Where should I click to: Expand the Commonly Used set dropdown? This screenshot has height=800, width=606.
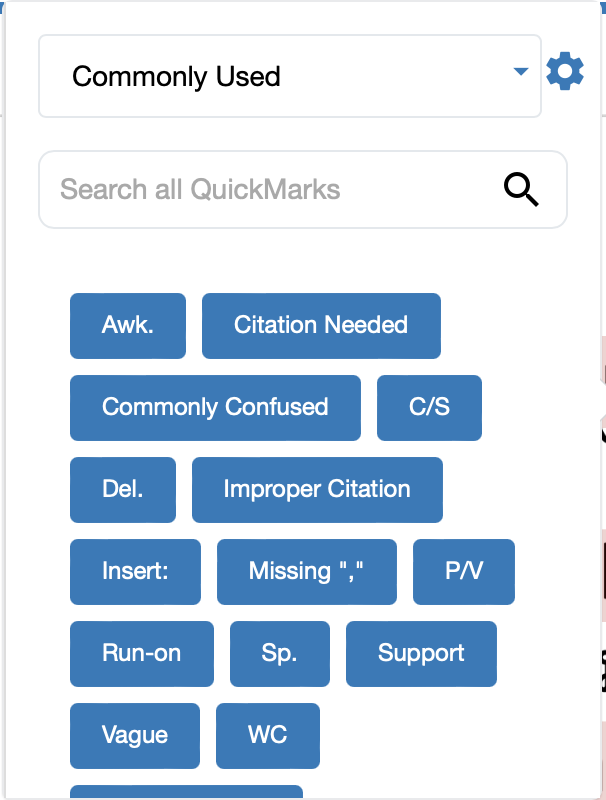[x=289, y=76]
